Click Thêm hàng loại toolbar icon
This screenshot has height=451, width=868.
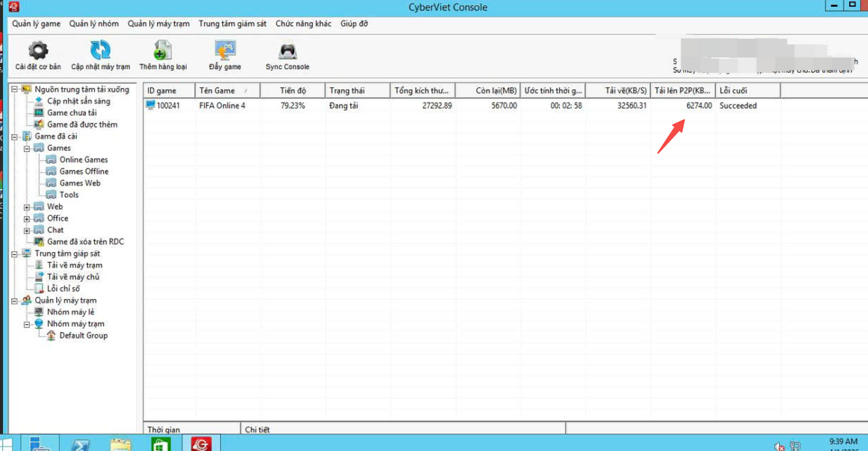pyautogui.click(x=162, y=50)
